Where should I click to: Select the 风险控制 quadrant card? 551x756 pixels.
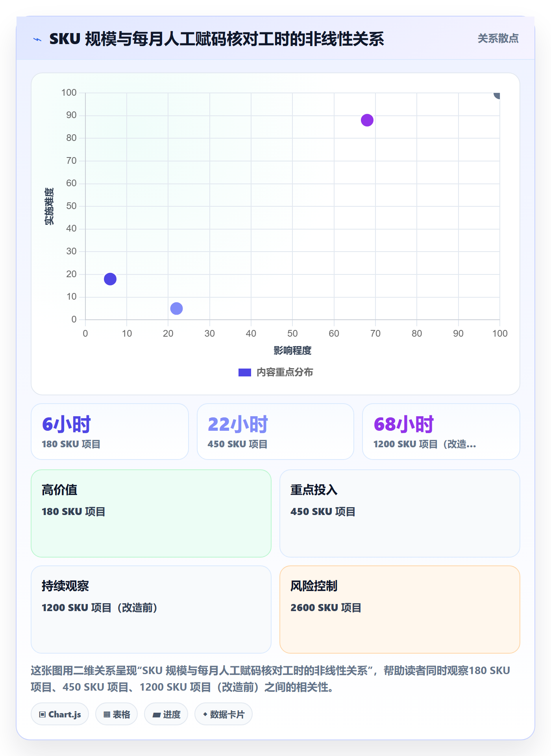pos(400,610)
